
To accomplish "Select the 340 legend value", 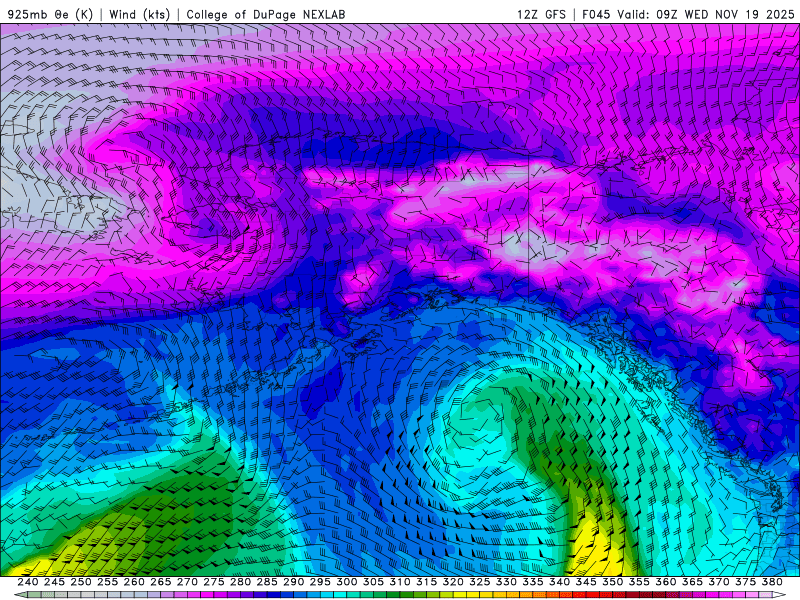I will (x=559, y=582).
